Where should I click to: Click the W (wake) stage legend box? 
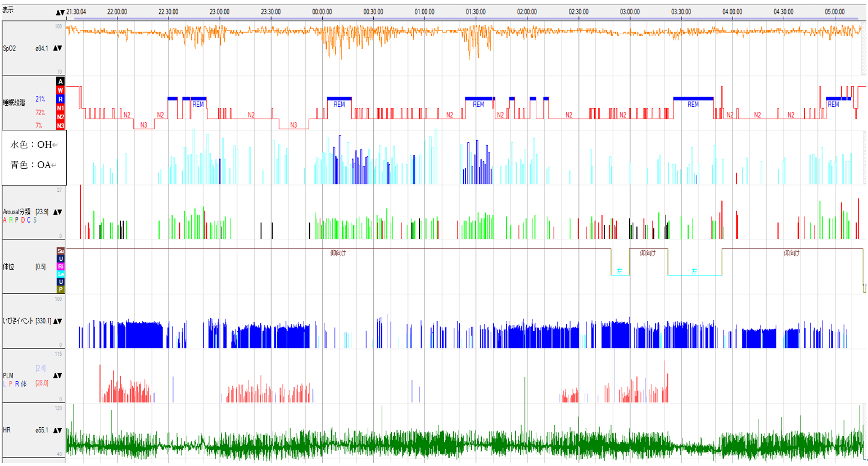(x=60, y=91)
